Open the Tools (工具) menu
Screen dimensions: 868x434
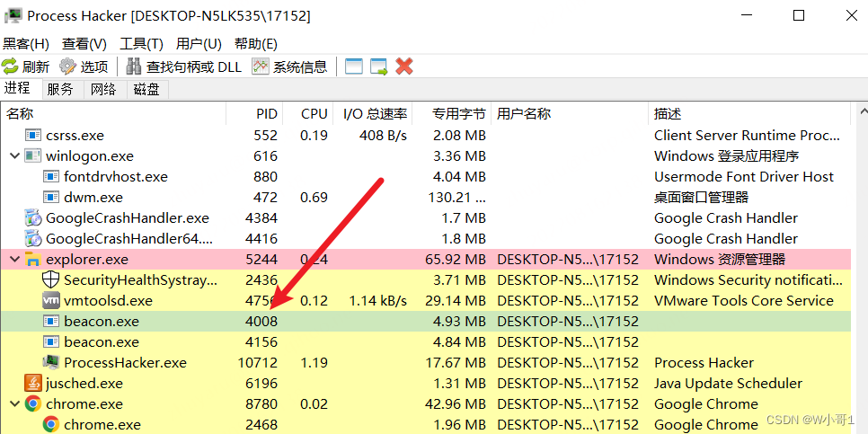point(141,44)
